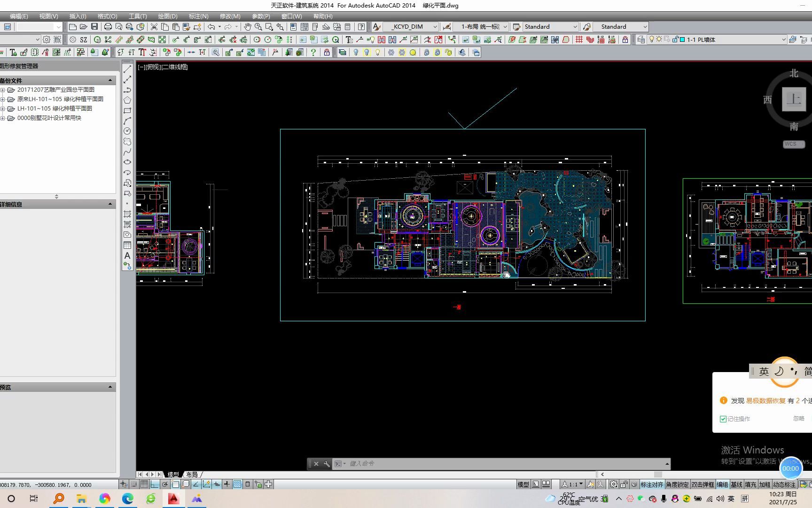Select the Polygon draw tool
812x508 pixels.
pos(127,100)
